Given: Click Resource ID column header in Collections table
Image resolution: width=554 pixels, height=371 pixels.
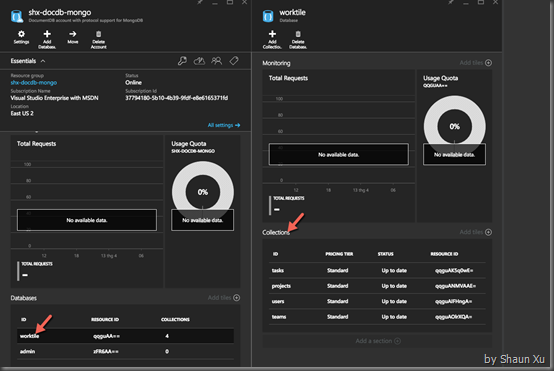Looking at the screenshot, I should 444,254.
